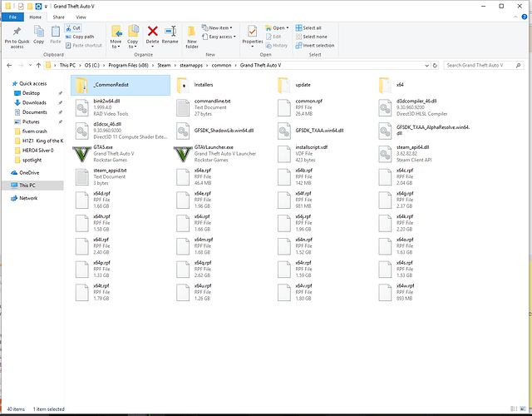Click This PC in the address path
Image resolution: width=532 pixels, height=416 pixels.
coord(67,65)
